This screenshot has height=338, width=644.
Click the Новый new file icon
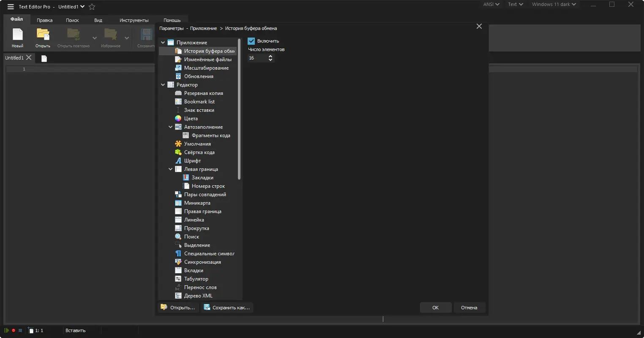tap(17, 34)
